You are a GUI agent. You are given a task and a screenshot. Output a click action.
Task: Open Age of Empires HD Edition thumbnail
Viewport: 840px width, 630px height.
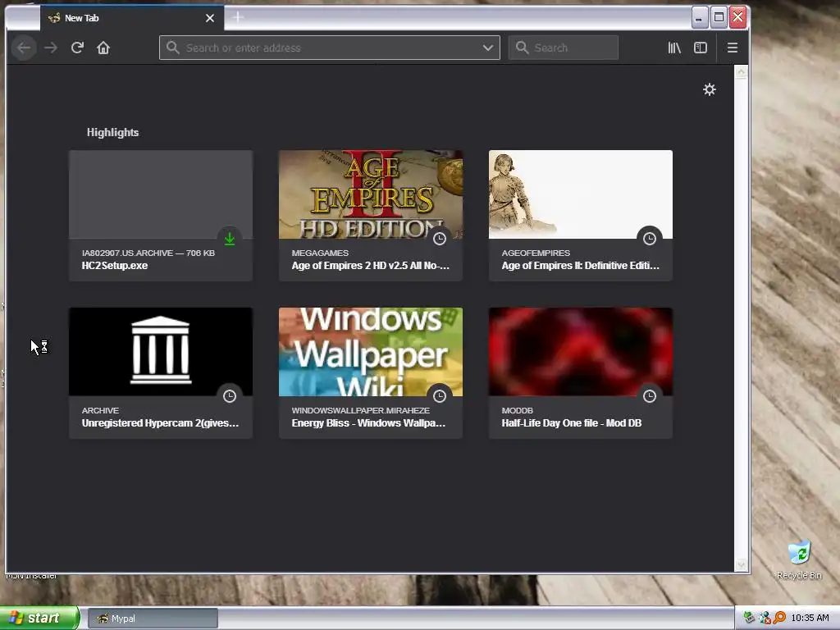(371, 194)
